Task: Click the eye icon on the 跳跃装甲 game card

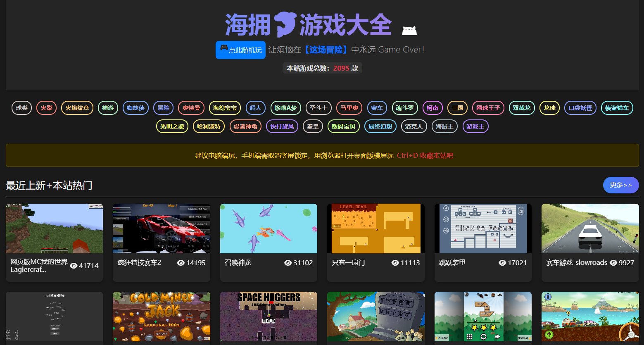Action: click(502, 262)
